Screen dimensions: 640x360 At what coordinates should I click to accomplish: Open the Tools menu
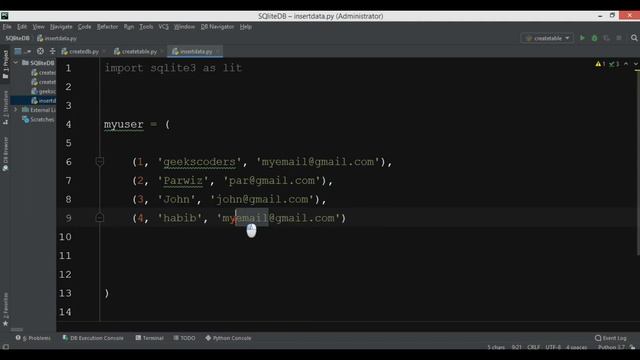(x=146, y=27)
